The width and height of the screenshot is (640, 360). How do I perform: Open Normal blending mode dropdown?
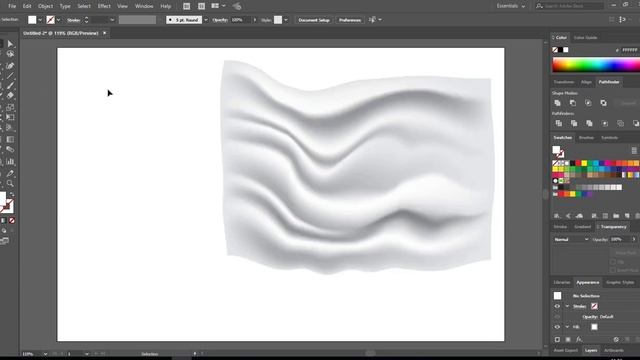pos(571,240)
